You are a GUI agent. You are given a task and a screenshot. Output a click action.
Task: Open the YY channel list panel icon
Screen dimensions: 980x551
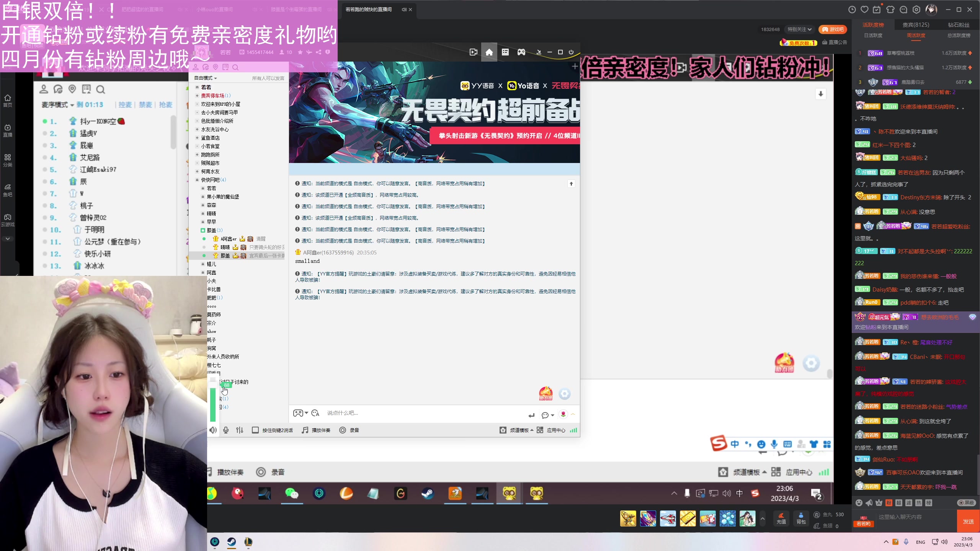coord(505,52)
